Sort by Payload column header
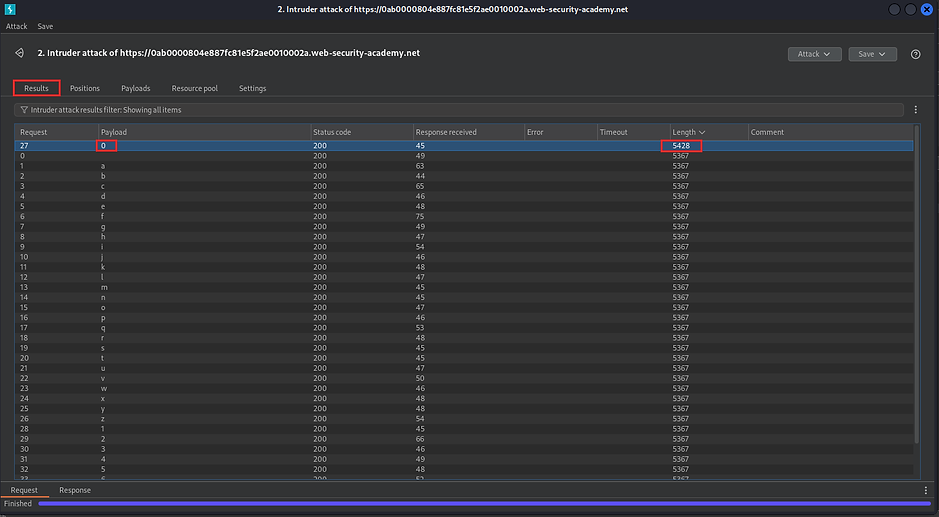The width and height of the screenshot is (939, 517). coord(204,132)
